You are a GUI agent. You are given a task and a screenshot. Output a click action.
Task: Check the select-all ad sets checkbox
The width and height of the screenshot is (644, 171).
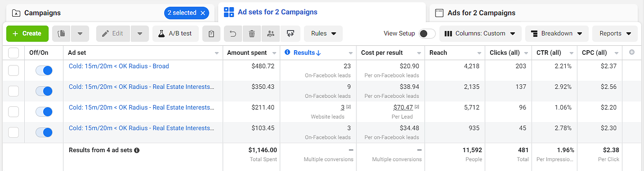pyautogui.click(x=14, y=53)
